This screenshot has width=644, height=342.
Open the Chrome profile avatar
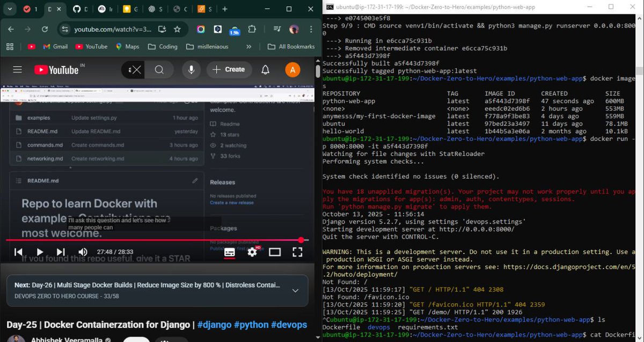(x=294, y=29)
